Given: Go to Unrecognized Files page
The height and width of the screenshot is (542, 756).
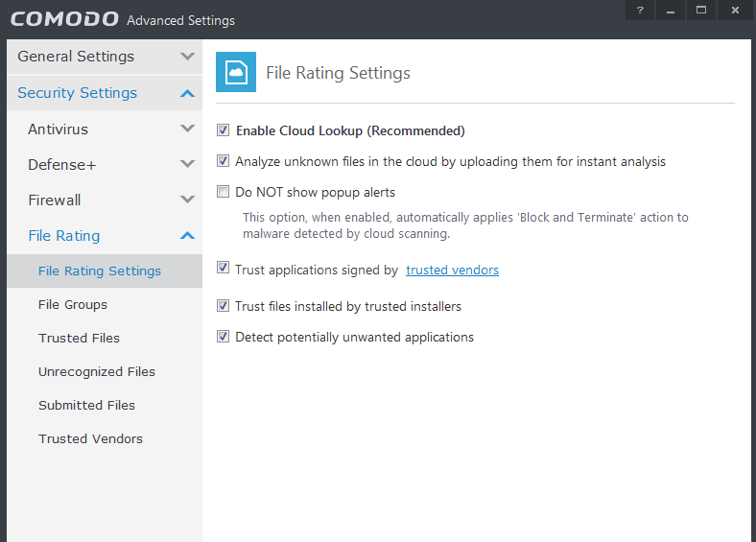Looking at the screenshot, I should (x=96, y=371).
